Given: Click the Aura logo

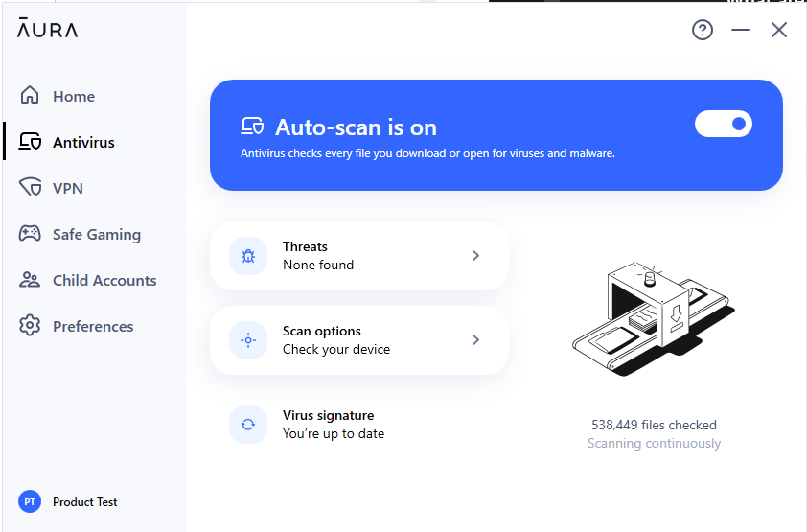Looking at the screenshot, I should 47,28.
